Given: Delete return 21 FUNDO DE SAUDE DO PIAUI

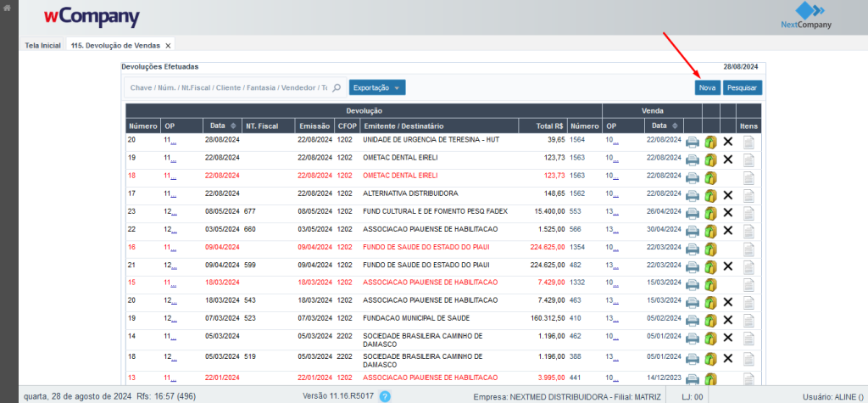Looking at the screenshot, I should pyautogui.click(x=728, y=266).
